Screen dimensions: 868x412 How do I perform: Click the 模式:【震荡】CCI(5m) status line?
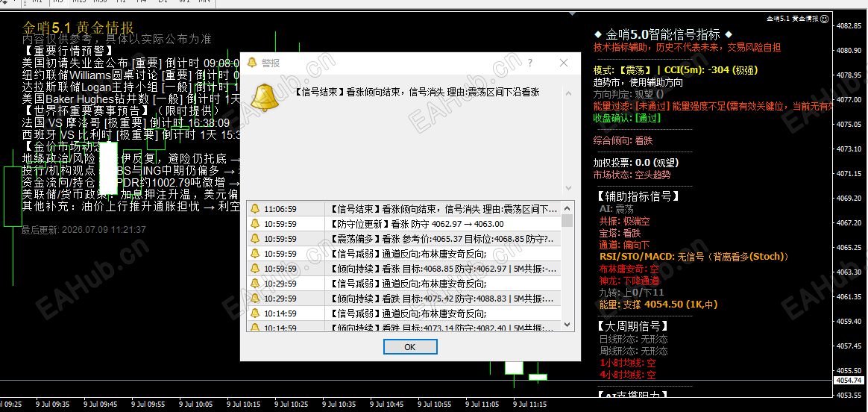coord(676,70)
